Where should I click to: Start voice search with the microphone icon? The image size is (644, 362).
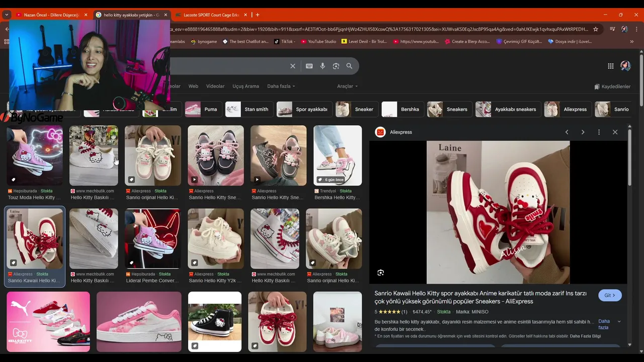[323, 66]
